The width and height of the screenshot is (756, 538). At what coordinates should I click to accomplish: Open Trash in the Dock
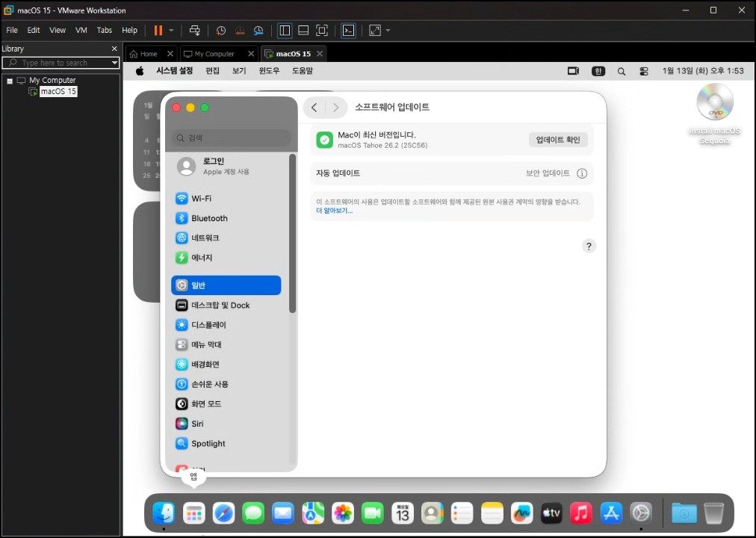pos(714,513)
